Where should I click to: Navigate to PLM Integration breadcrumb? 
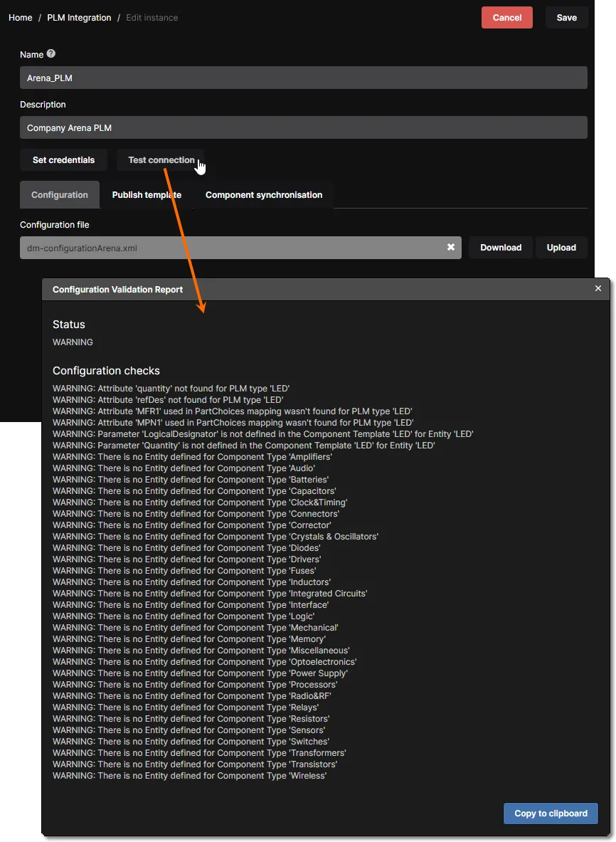pos(79,18)
